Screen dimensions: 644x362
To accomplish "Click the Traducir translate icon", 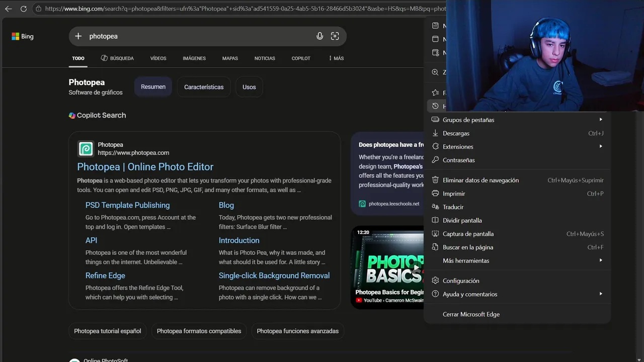I will tap(436, 207).
